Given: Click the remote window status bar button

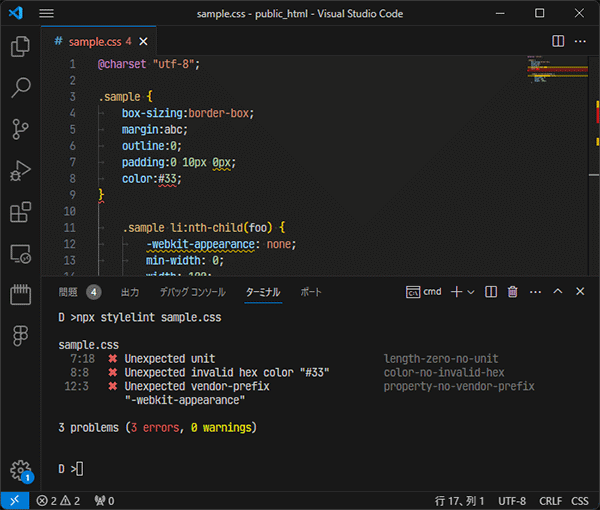Looking at the screenshot, I should click(15, 501).
